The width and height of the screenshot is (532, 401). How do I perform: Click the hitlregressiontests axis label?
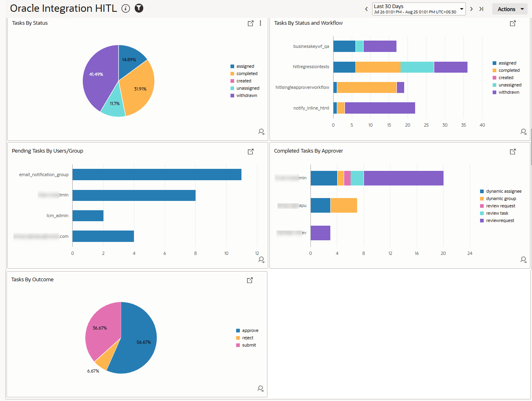[311, 67]
